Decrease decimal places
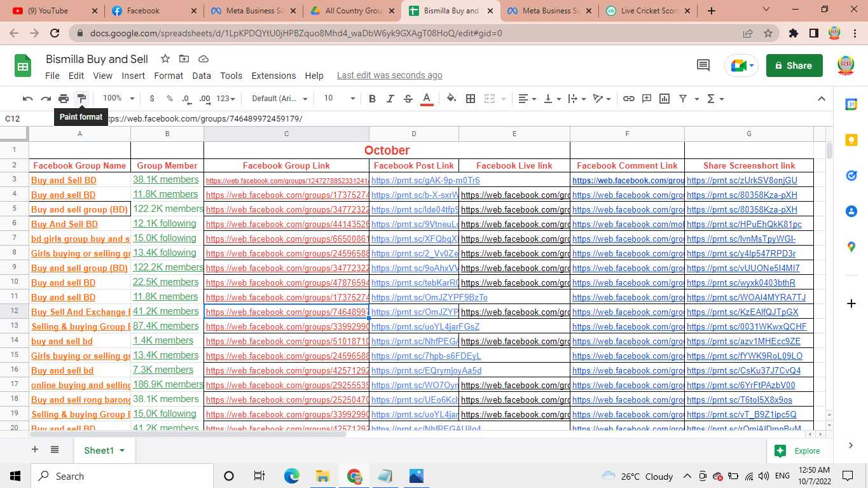 (x=186, y=99)
